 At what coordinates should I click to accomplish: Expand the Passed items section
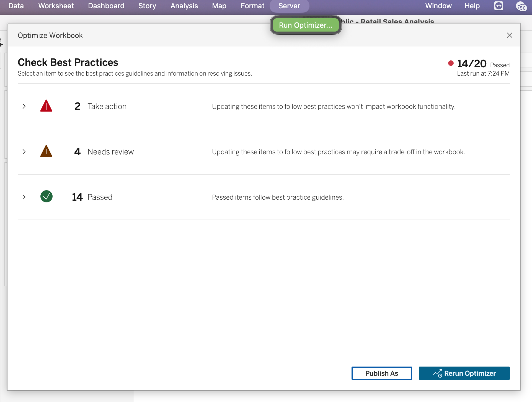pos(24,197)
